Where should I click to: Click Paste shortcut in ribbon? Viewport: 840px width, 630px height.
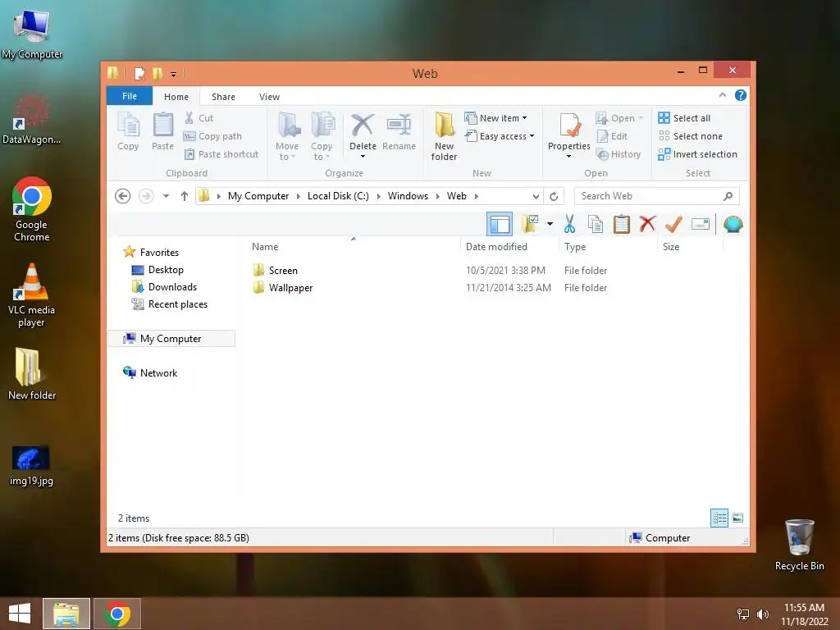[221, 154]
